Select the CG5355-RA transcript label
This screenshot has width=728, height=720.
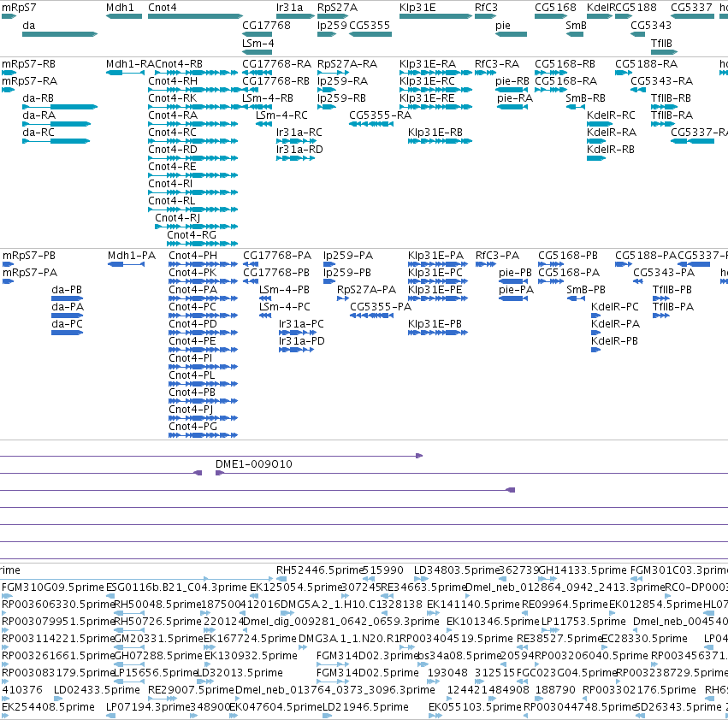click(x=380, y=115)
